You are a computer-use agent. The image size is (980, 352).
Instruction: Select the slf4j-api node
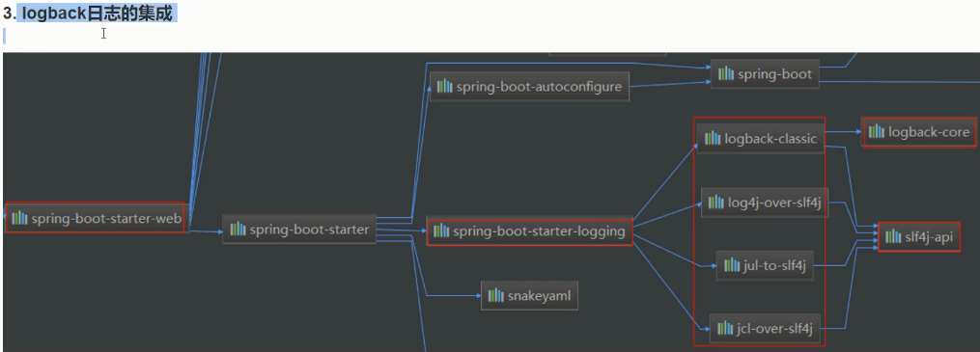(919, 236)
